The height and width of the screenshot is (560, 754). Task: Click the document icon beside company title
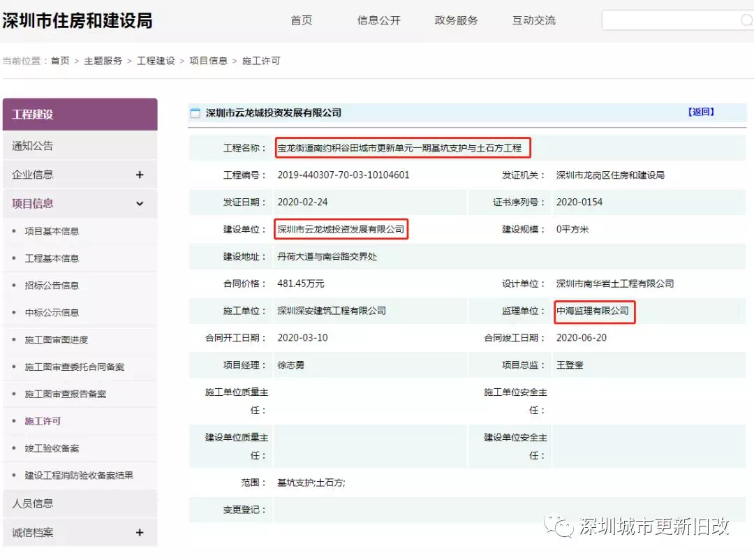[x=195, y=113]
